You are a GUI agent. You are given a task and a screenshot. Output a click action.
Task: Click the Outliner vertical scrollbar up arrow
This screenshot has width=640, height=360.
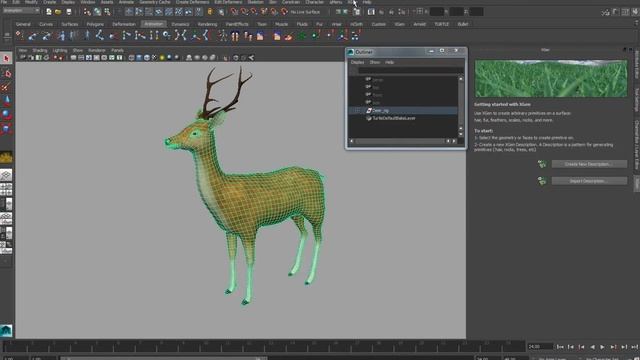pos(461,78)
